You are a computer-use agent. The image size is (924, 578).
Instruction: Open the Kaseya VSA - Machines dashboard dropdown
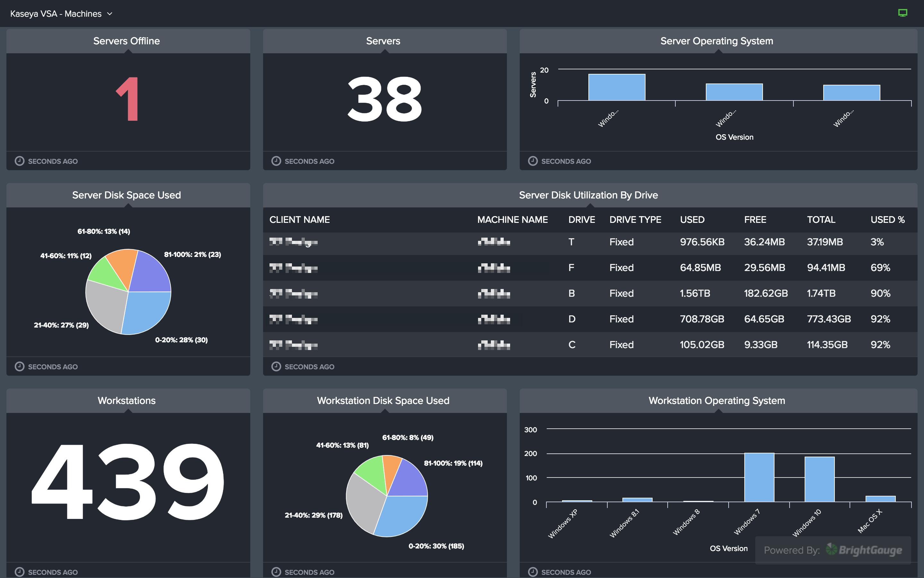tap(61, 14)
